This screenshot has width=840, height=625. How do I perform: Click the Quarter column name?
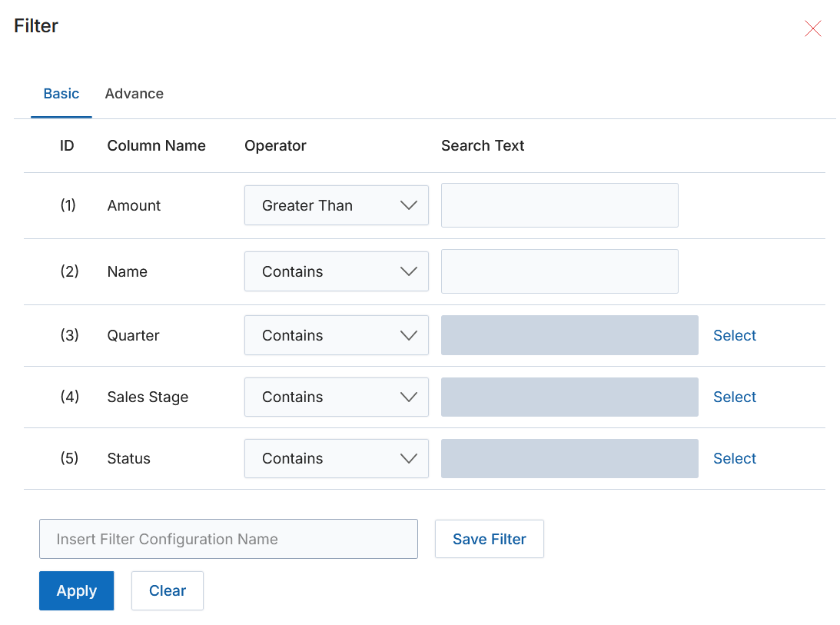click(x=134, y=335)
